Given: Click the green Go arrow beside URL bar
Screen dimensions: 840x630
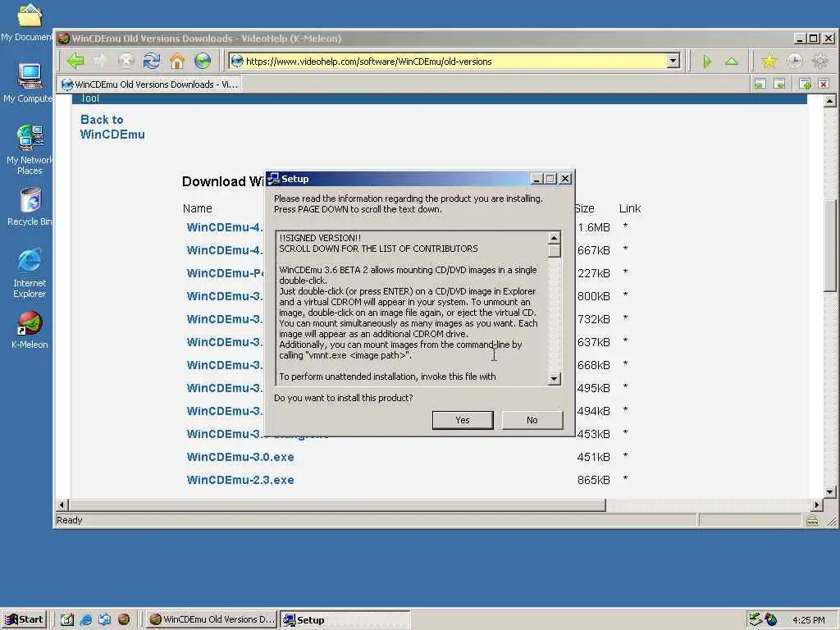Looking at the screenshot, I should pos(707,62).
